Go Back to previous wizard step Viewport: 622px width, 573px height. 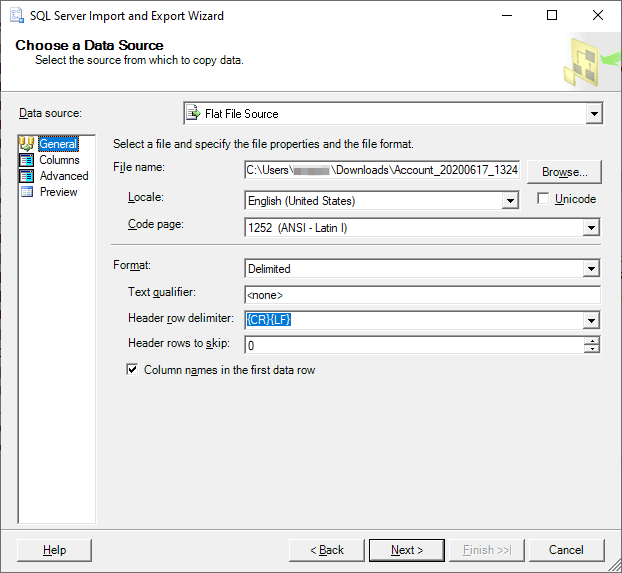click(327, 550)
